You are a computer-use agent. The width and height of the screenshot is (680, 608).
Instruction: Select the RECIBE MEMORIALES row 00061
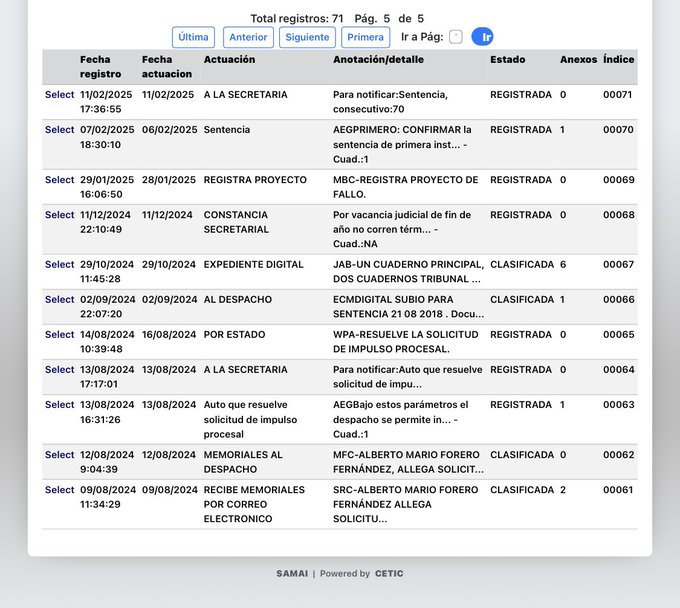coord(59,490)
